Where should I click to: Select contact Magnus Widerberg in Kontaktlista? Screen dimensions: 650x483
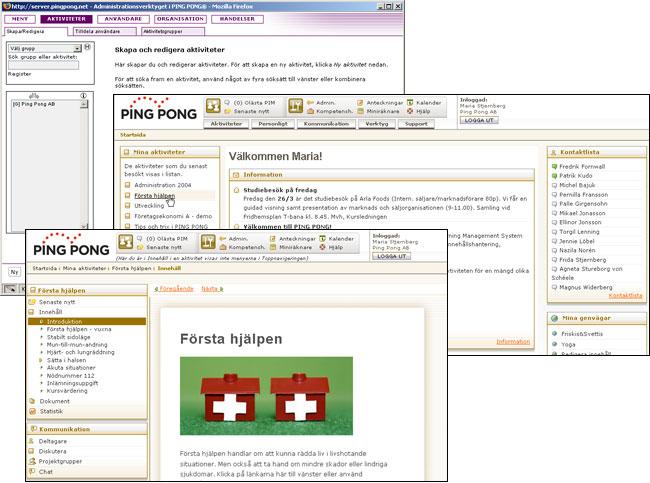click(586, 287)
